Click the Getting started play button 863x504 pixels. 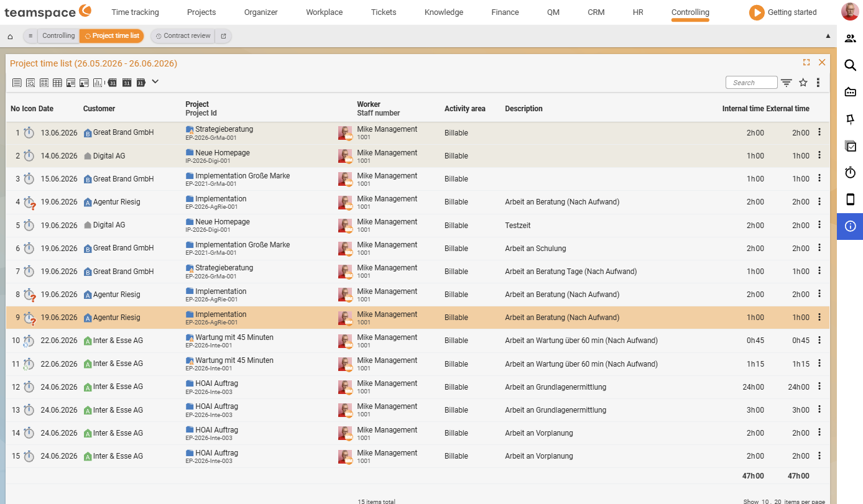[756, 12]
